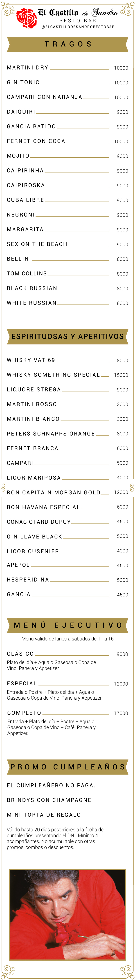
Task: Select the ESPIRITUOSAS Y APERITIVOS banner
Action: tap(67, 336)
